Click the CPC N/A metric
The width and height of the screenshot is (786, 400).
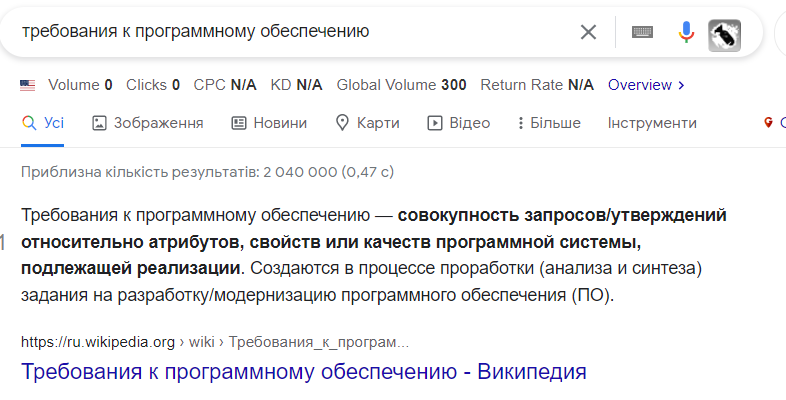(x=225, y=85)
